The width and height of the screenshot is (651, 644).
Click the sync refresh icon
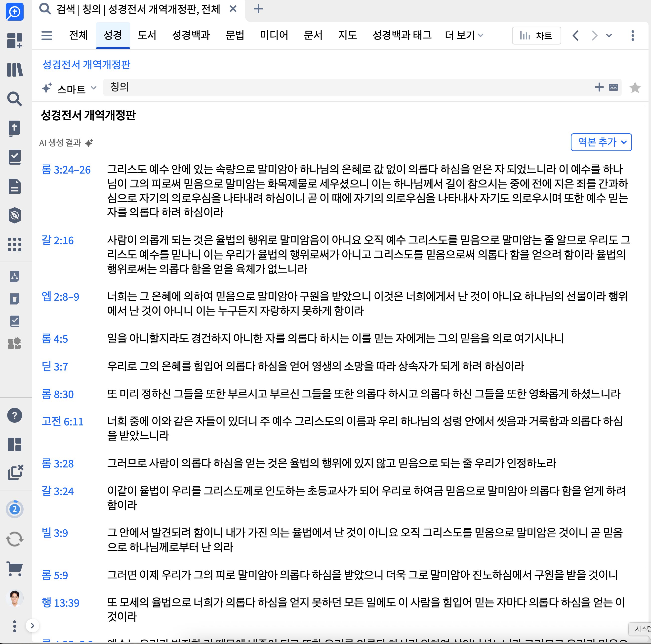click(14, 539)
